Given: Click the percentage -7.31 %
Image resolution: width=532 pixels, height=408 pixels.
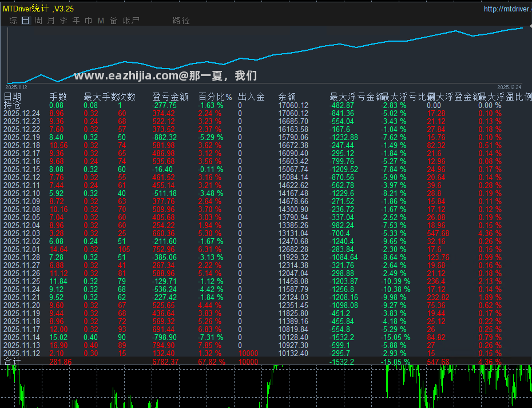Looking at the screenshot, I should tap(211, 338).
